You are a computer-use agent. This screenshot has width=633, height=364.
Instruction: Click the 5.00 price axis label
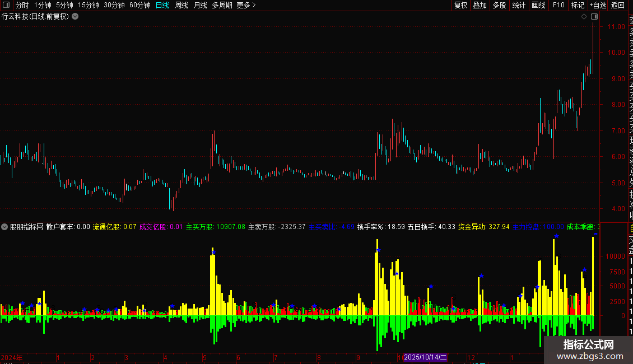(x=618, y=183)
